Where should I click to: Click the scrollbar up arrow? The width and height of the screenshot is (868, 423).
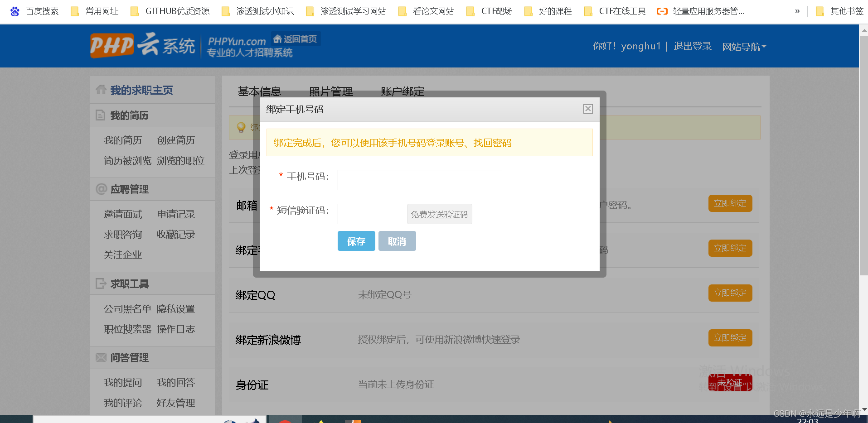point(863,30)
